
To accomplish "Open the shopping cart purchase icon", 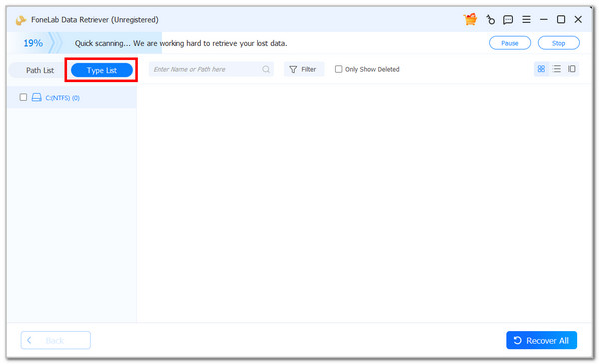I will tap(470, 19).
